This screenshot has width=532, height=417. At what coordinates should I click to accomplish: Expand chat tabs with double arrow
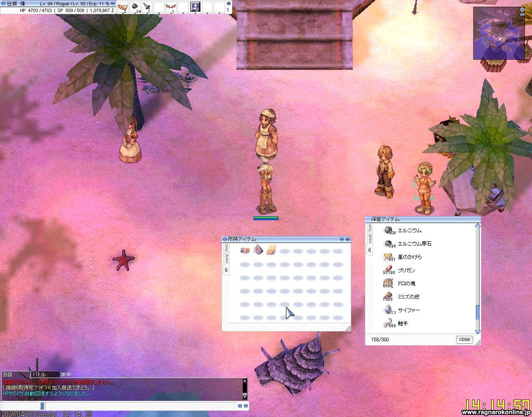click(63, 374)
